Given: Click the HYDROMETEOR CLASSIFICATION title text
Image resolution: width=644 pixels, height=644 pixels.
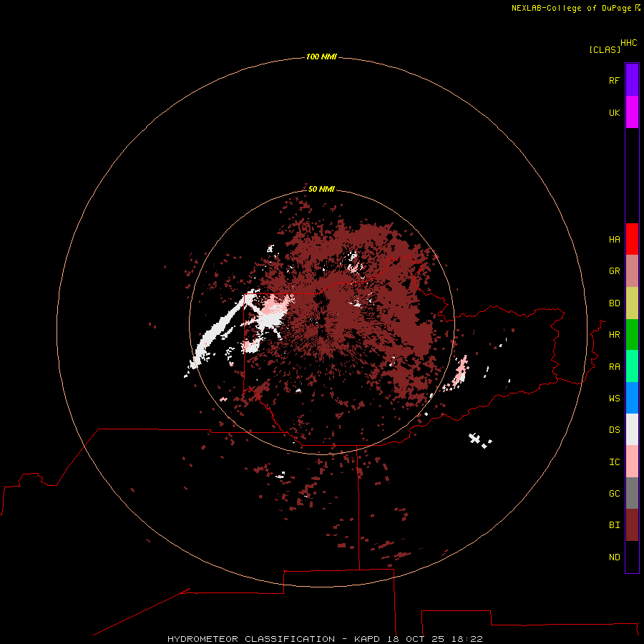Looking at the screenshot, I should click(251, 639).
